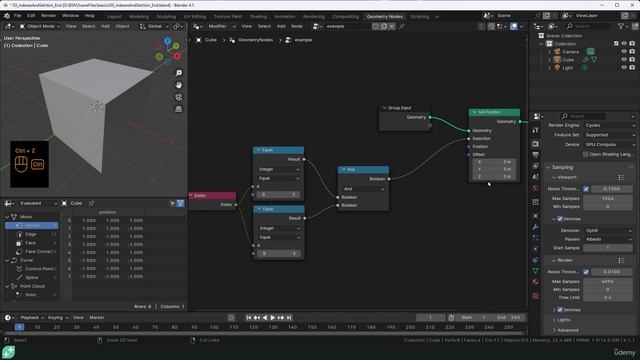Viewport: 640px width, 360px height.
Task: Hide Cube in viewport via eye icon
Action: tap(624, 60)
